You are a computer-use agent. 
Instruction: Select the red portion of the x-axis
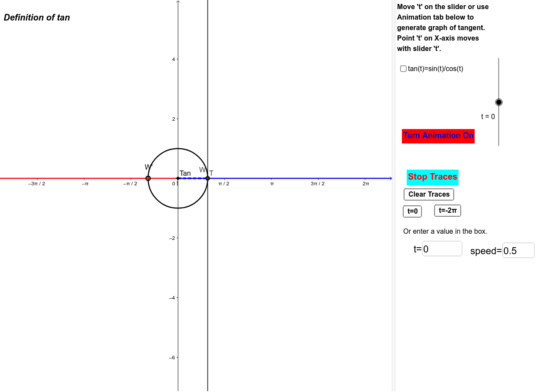(x=87, y=178)
